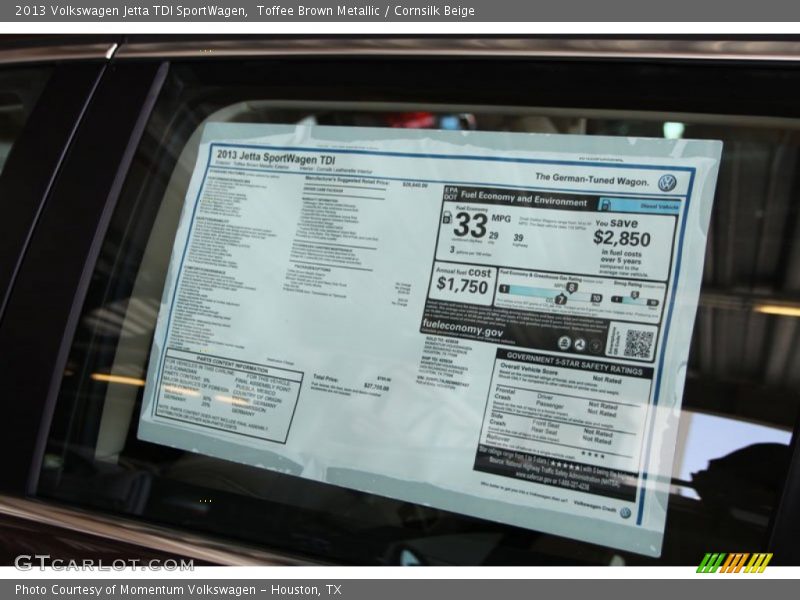Click the Photo Courtesy of Momentum Volkswagen caption

[x=178, y=590]
